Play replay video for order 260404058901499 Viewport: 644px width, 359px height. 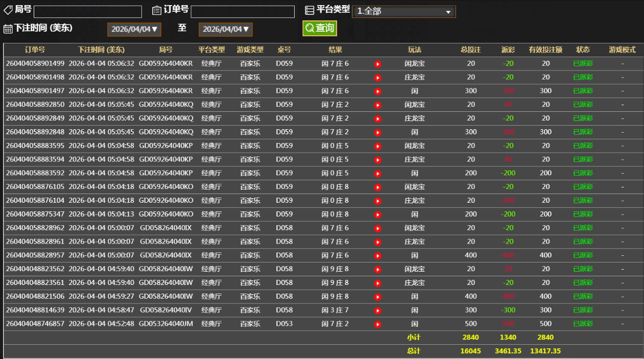point(377,64)
